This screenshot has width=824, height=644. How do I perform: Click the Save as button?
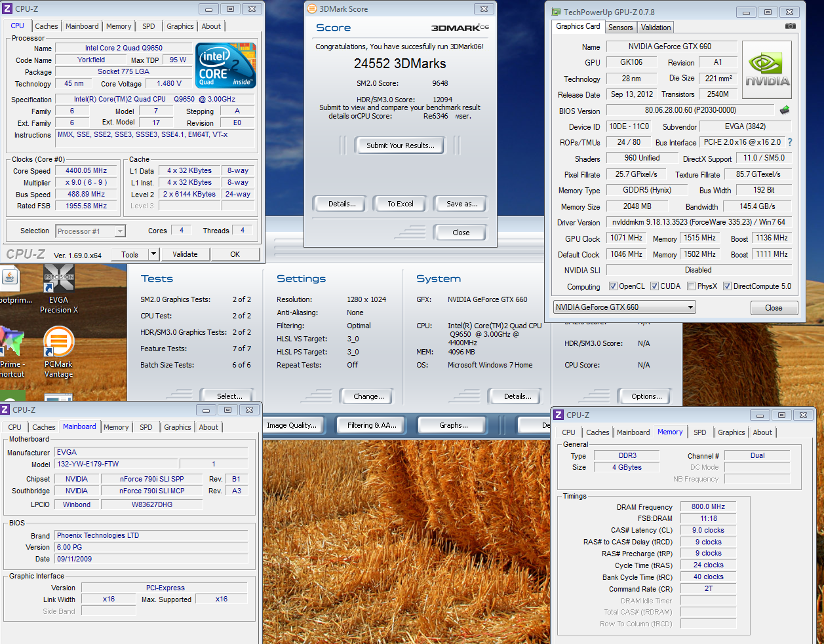(461, 204)
